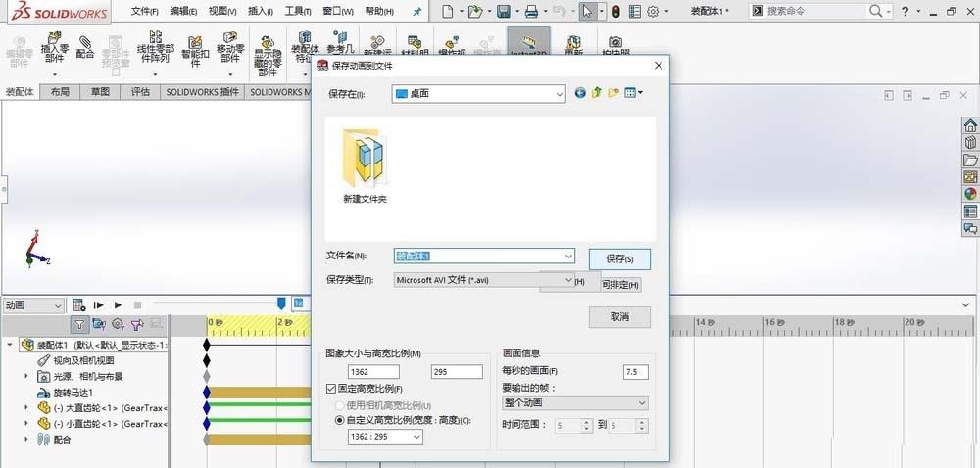Click the Print icon in toolbar
The height and width of the screenshot is (468, 980).
pos(532,11)
